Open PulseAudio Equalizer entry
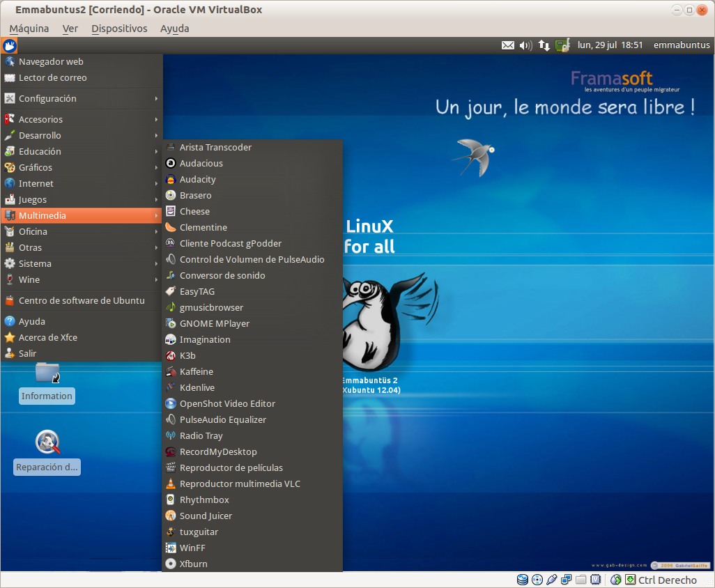The image size is (715, 588). (223, 419)
